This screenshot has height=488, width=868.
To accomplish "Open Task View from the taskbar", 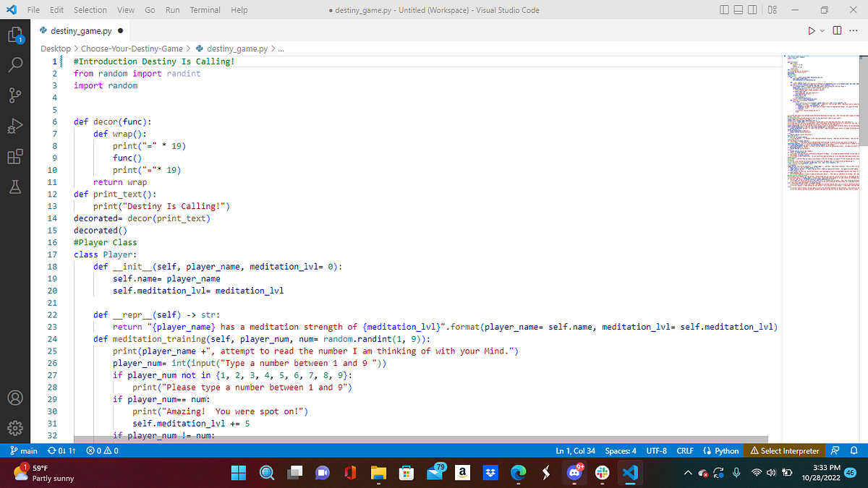I will [295, 473].
